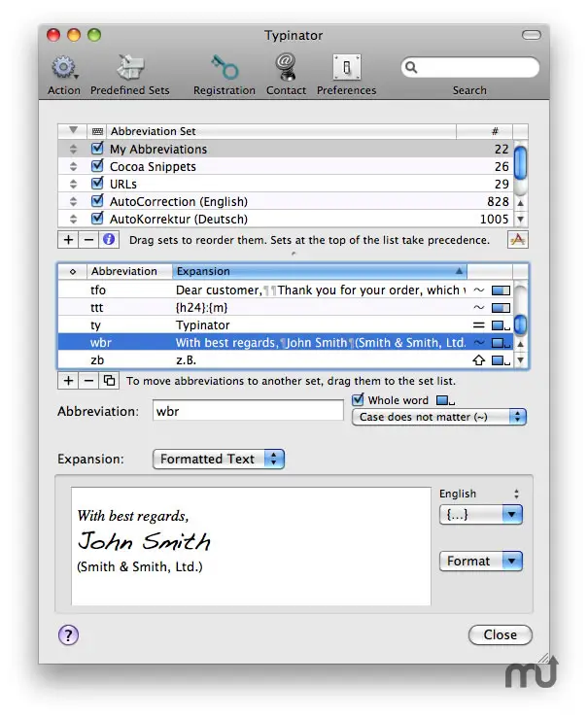Viewport: 588px width, 717px height.
Task: Click the window zoom green button
Action: tap(94, 35)
